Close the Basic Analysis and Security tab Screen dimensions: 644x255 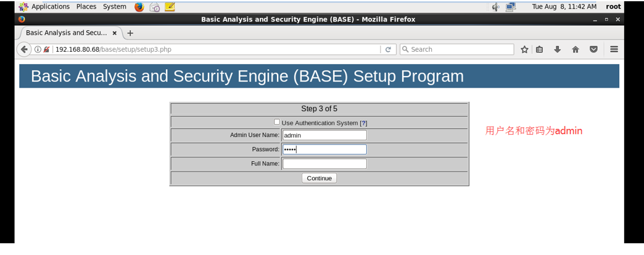pyautogui.click(x=115, y=33)
